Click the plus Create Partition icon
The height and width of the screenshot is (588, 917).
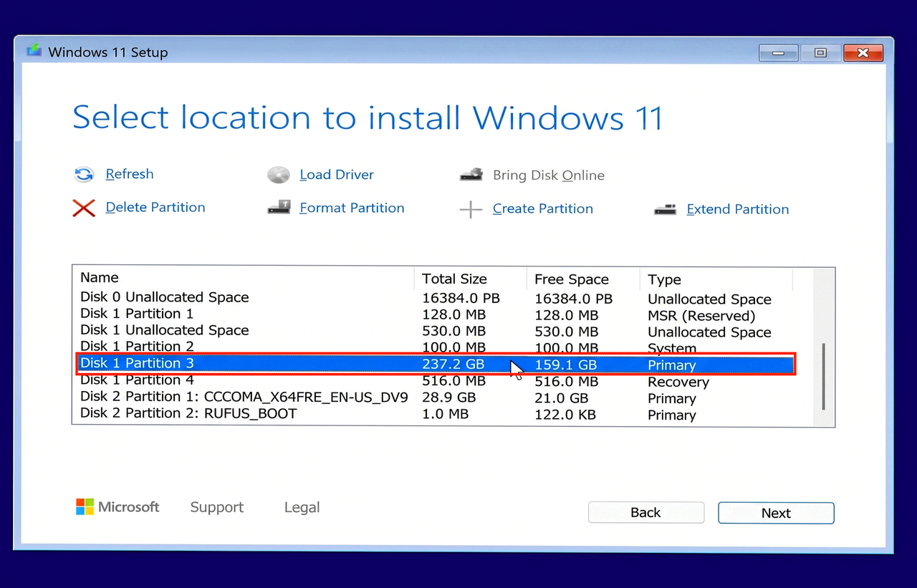(471, 209)
